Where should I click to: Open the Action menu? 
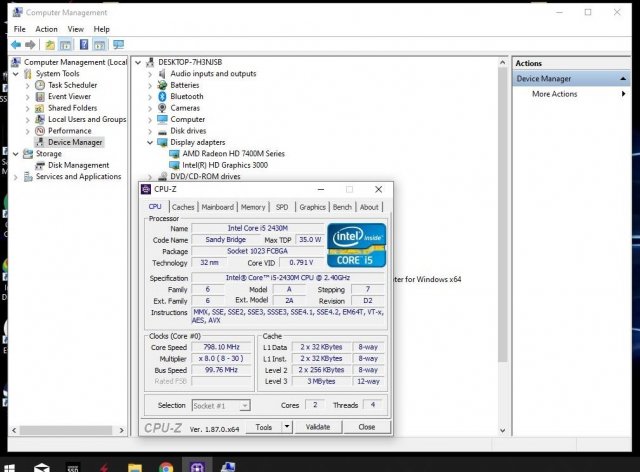[47, 29]
